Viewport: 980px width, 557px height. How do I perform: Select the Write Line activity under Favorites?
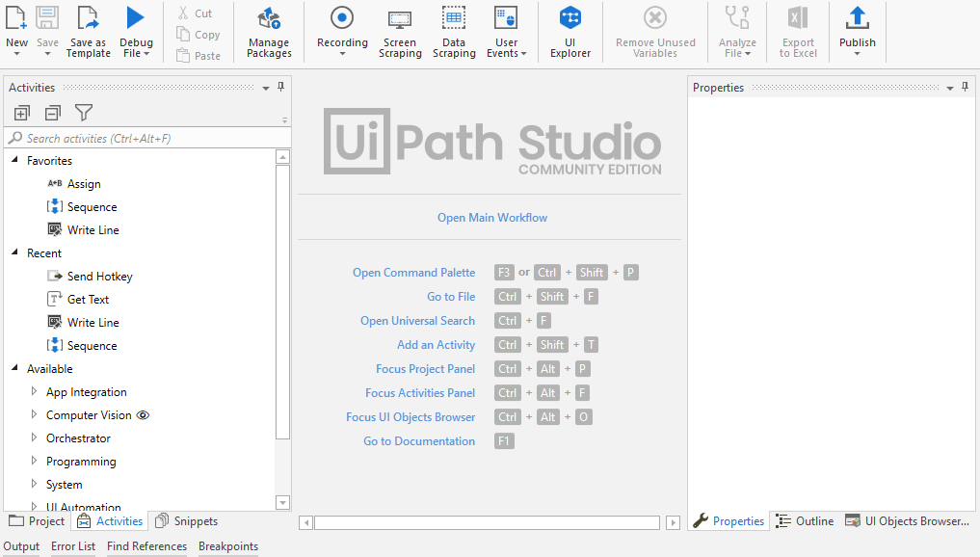tap(83, 230)
